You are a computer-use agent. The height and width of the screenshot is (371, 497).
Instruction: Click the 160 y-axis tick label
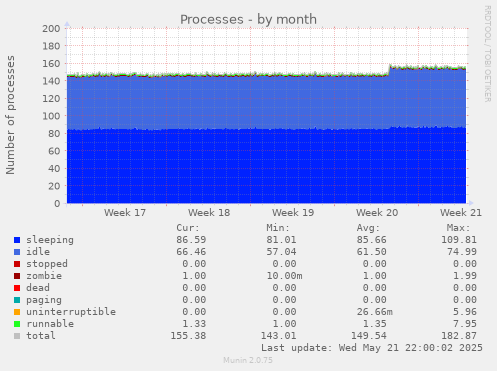[x=51, y=64]
